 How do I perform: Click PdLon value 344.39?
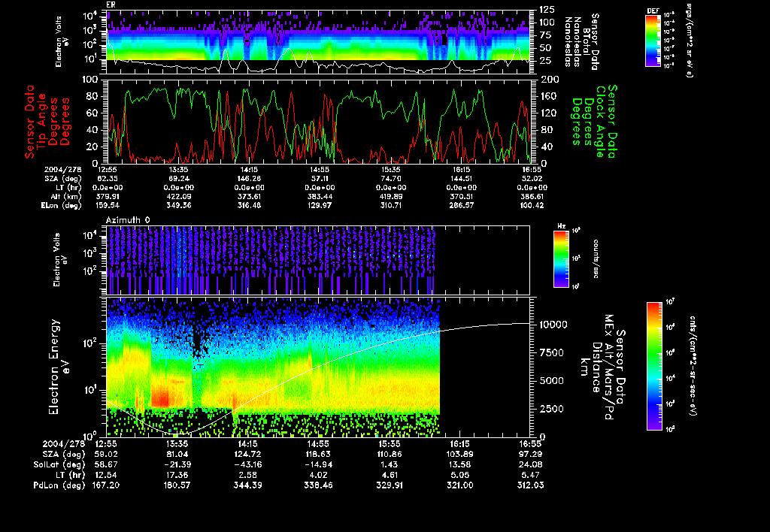tap(247, 485)
